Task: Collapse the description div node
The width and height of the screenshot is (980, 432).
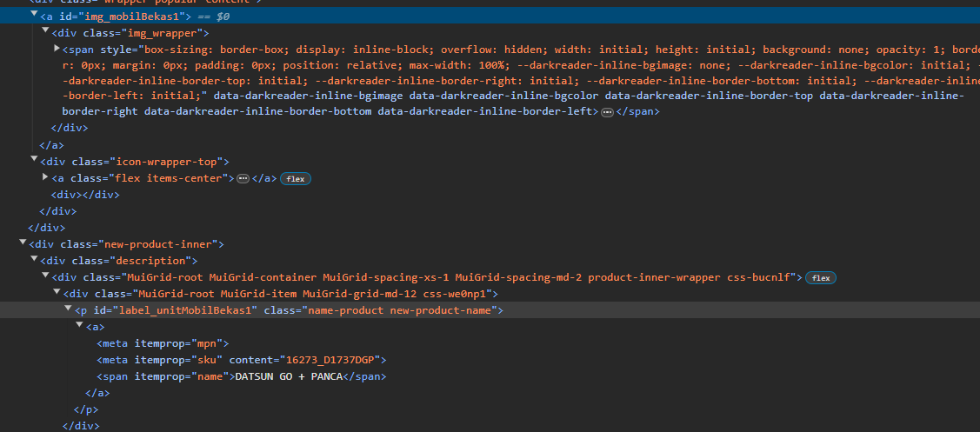Action: (34, 260)
